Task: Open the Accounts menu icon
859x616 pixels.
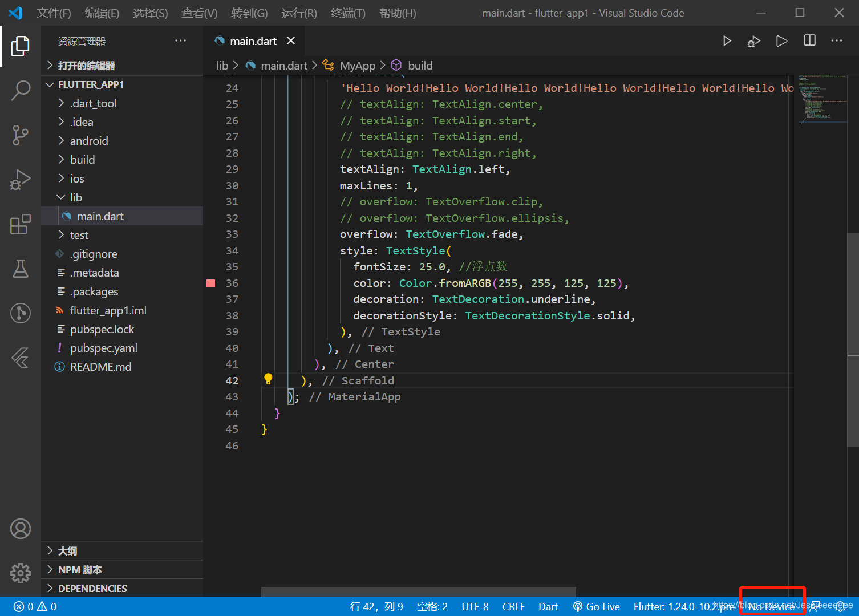Action: [20, 529]
